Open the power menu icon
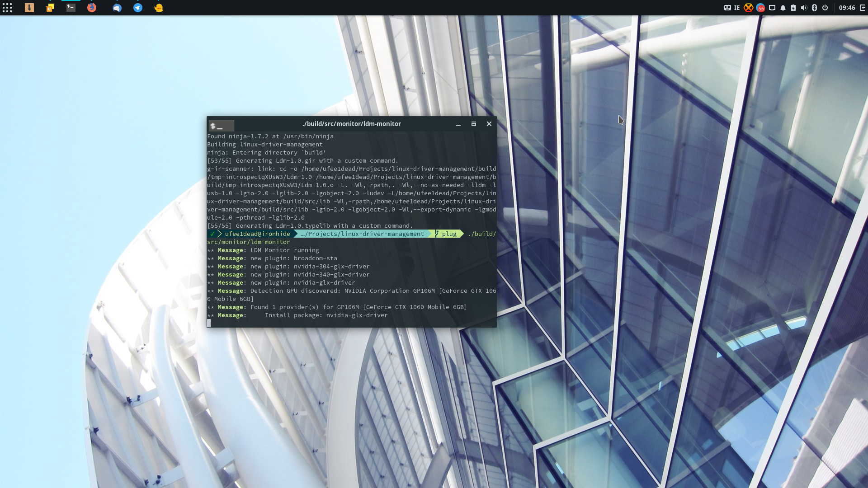This screenshot has height=488, width=868. (x=825, y=8)
